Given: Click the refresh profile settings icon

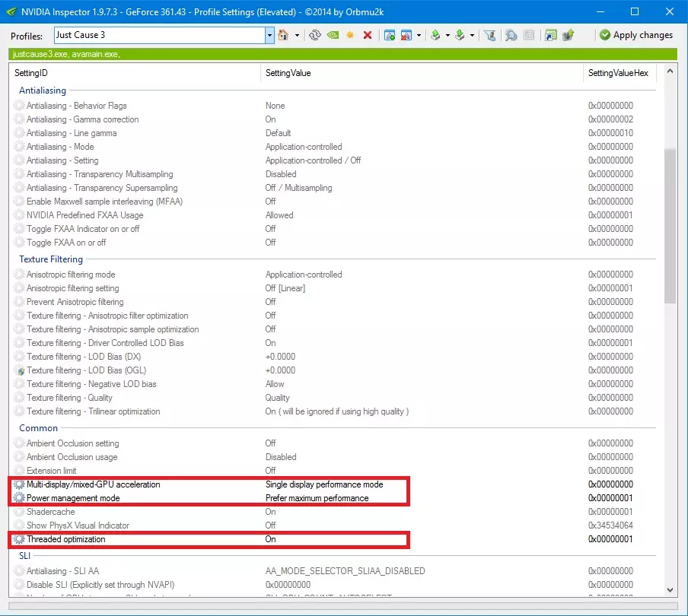Looking at the screenshot, I should pos(315,35).
